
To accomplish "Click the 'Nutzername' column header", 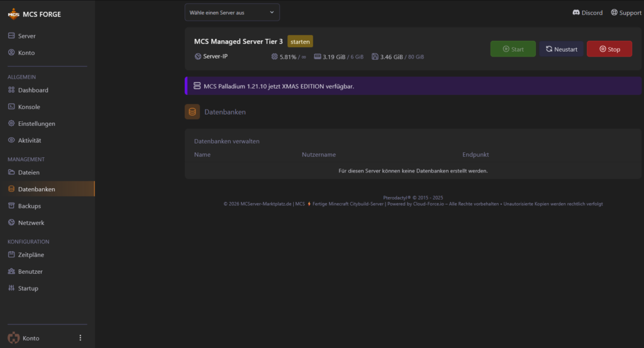I will point(319,154).
